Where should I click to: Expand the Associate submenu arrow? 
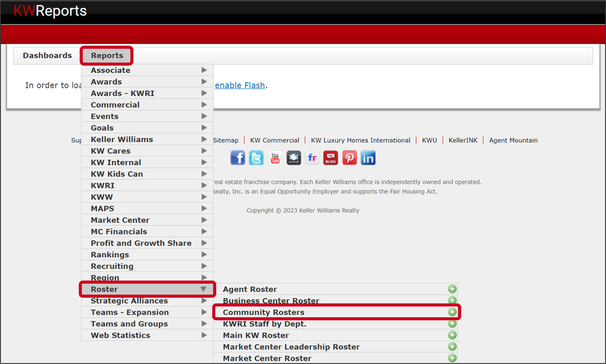204,70
